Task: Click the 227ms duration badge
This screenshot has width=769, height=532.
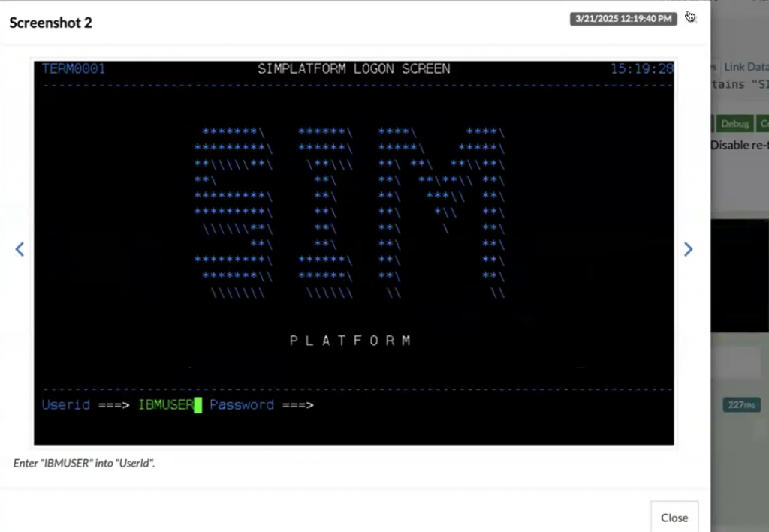Action: [741, 405]
